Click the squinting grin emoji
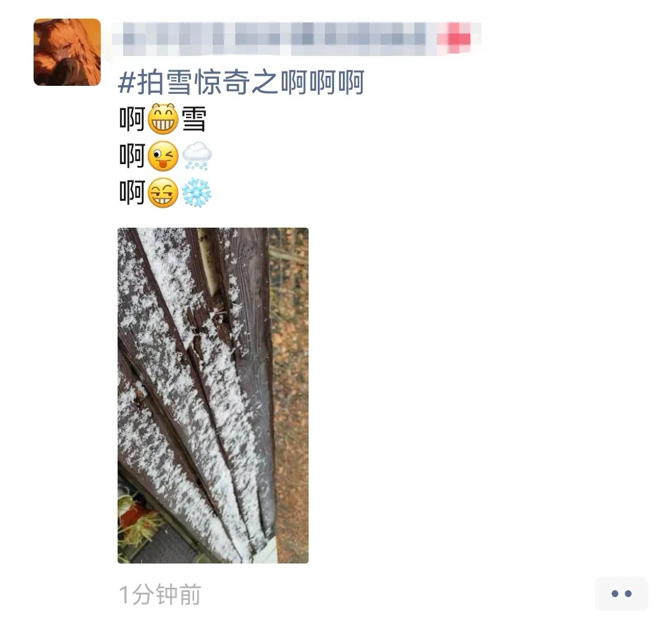 tap(163, 193)
